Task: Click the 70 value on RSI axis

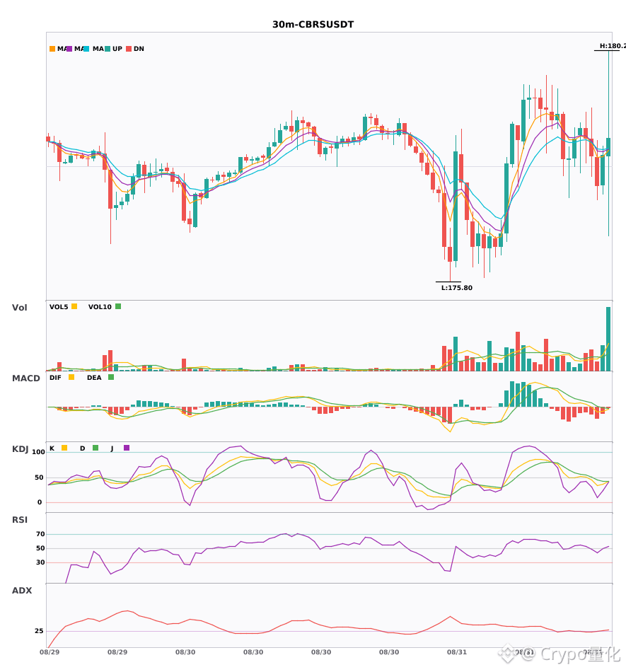Action: [40, 534]
